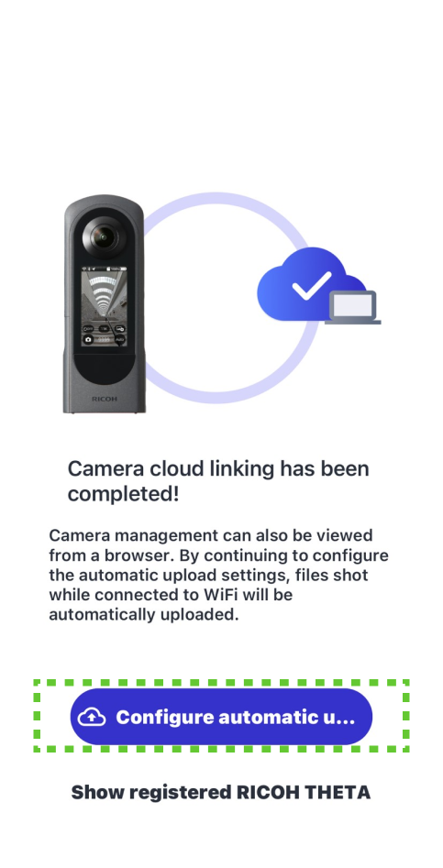Tap the 11K resolution pill on camera display
443x868 pixels.
pos(105,328)
